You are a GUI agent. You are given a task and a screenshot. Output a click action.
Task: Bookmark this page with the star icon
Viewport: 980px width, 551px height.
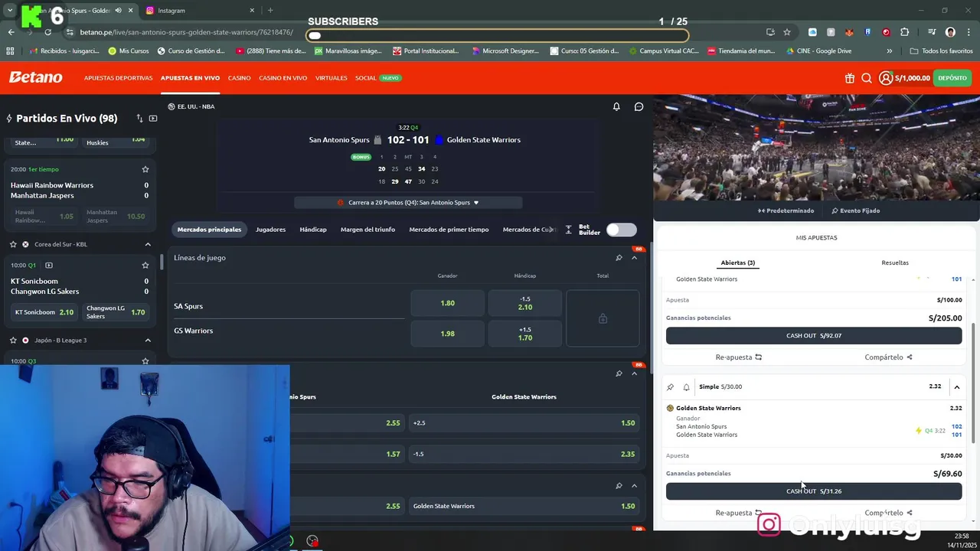pos(786,32)
